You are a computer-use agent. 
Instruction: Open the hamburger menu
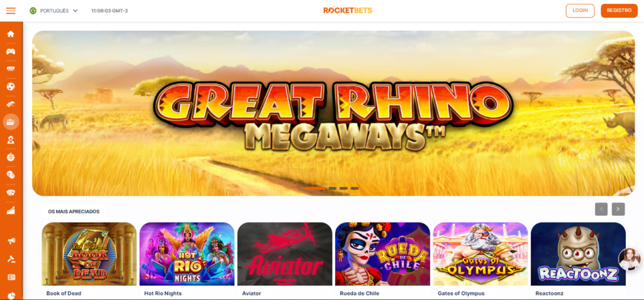11,11
